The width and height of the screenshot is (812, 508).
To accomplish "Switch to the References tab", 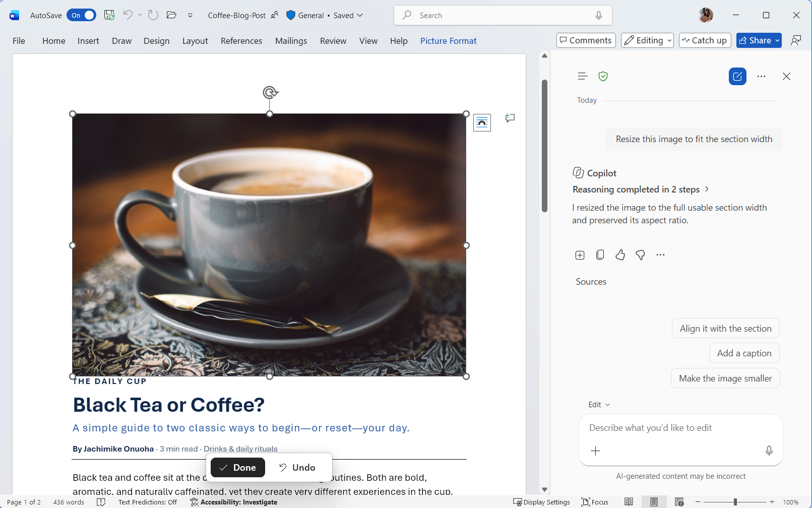I will point(241,41).
